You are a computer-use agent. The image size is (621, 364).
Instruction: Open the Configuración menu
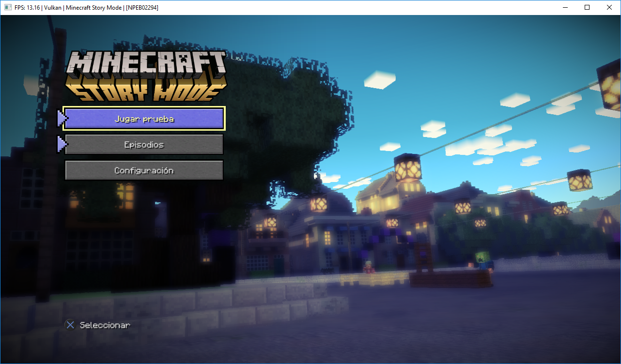click(144, 170)
